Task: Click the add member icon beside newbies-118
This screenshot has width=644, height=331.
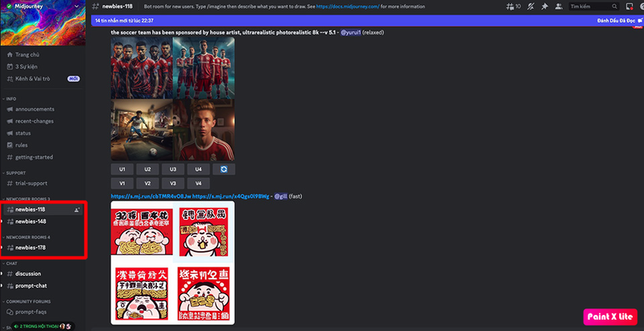Action: (x=76, y=209)
